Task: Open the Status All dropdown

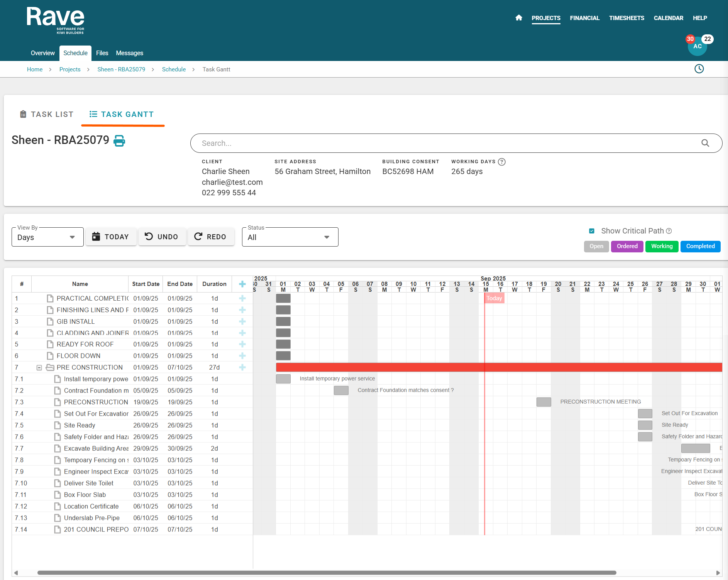Action: pyautogui.click(x=290, y=237)
